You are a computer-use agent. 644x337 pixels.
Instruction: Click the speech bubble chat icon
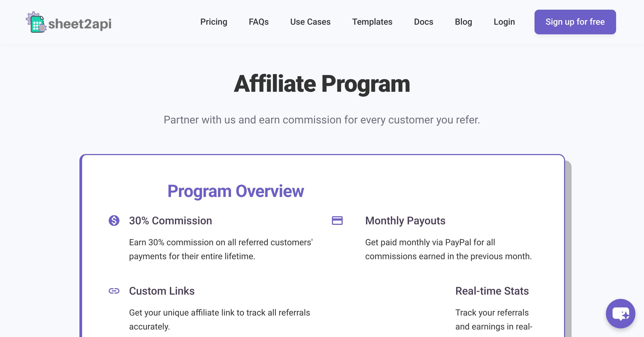click(620, 314)
